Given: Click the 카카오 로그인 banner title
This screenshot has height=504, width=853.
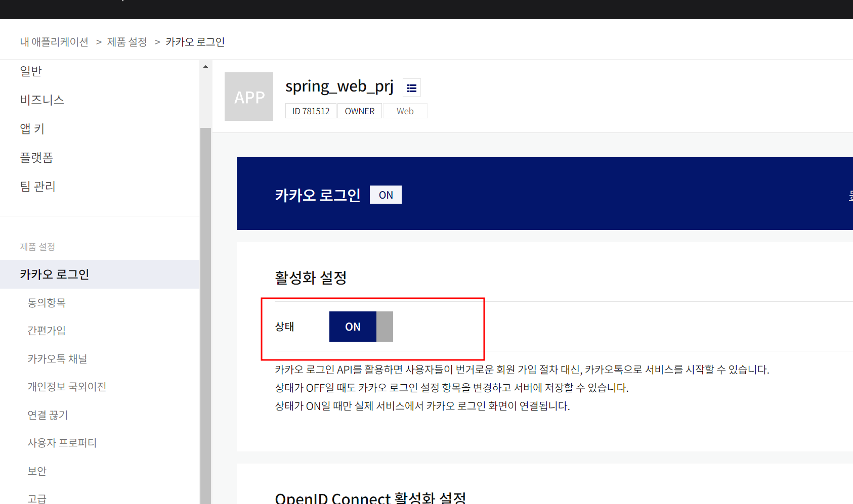Looking at the screenshot, I should coord(318,195).
